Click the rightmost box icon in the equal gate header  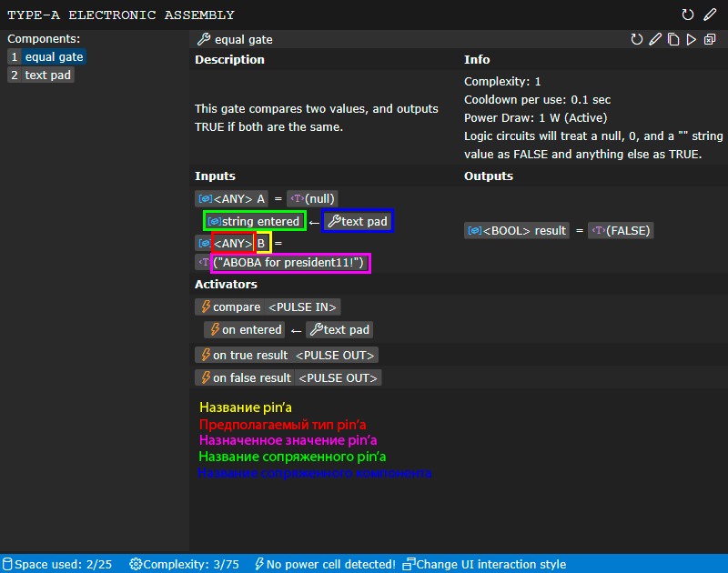coord(710,39)
